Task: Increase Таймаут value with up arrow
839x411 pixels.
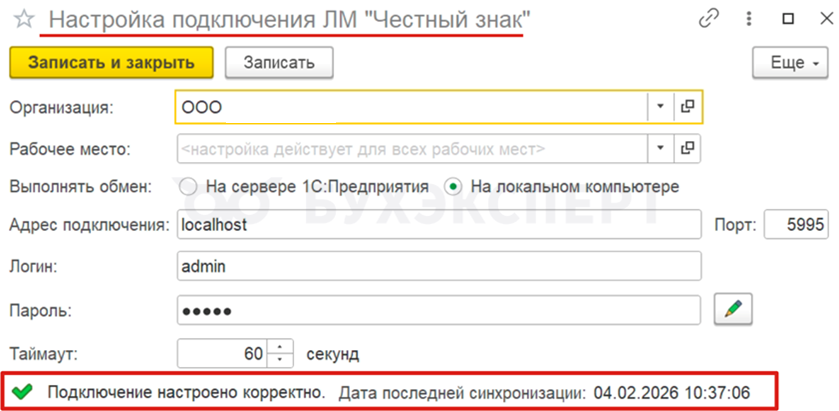Action: click(279, 347)
